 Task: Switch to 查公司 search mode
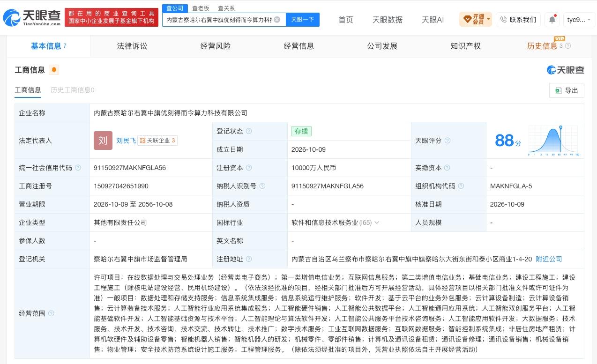click(x=175, y=8)
